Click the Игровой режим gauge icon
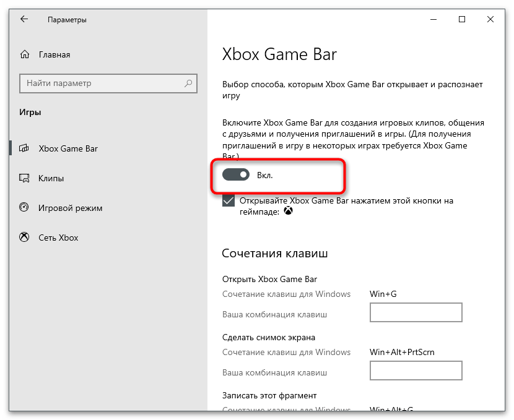Image resolution: width=514 pixels, height=420 pixels. [24, 208]
